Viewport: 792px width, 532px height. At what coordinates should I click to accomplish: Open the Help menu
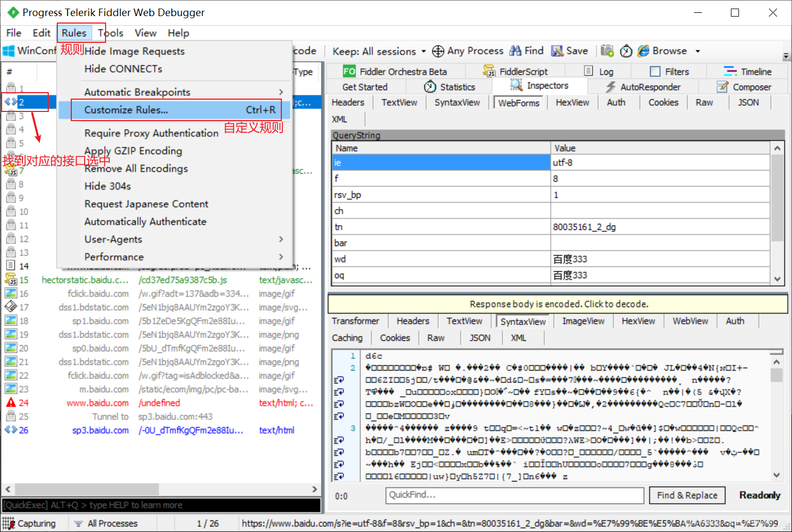(x=178, y=33)
